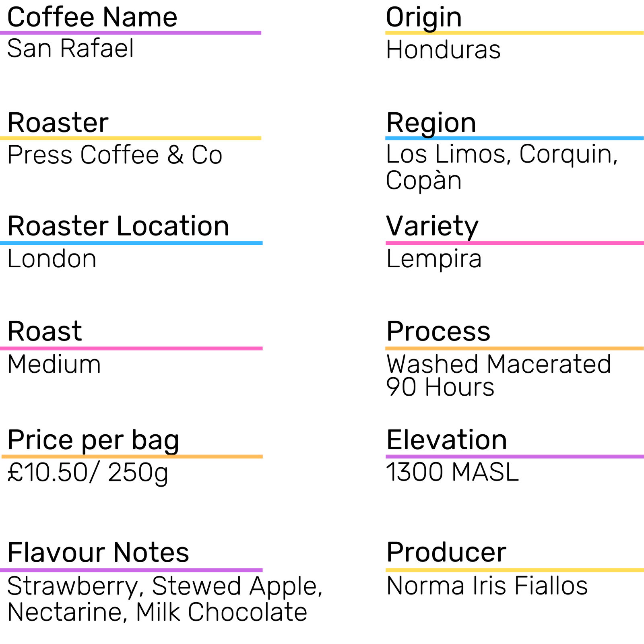Click the Price per bag heading

pos(93,440)
